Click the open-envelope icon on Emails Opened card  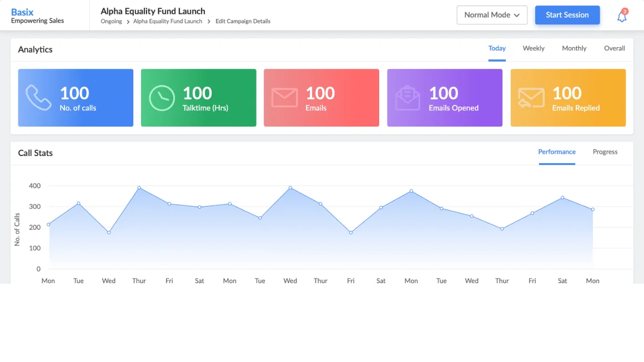408,98
